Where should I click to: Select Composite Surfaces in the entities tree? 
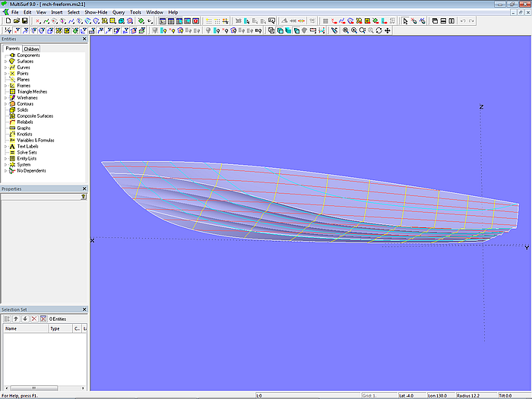point(35,116)
